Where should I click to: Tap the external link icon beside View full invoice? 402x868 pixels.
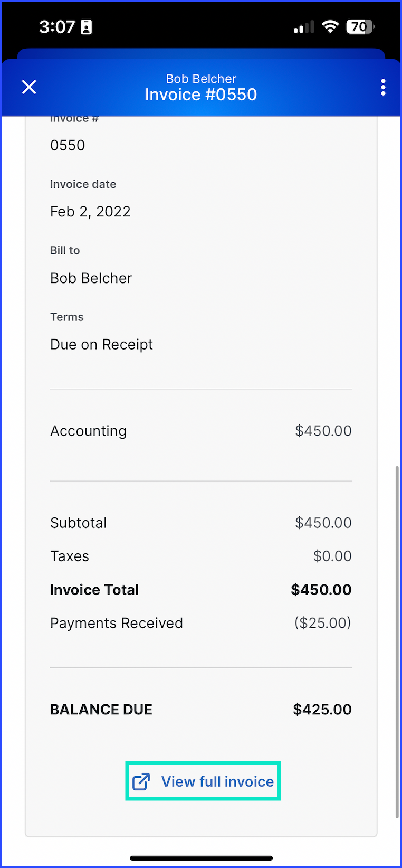tap(141, 781)
